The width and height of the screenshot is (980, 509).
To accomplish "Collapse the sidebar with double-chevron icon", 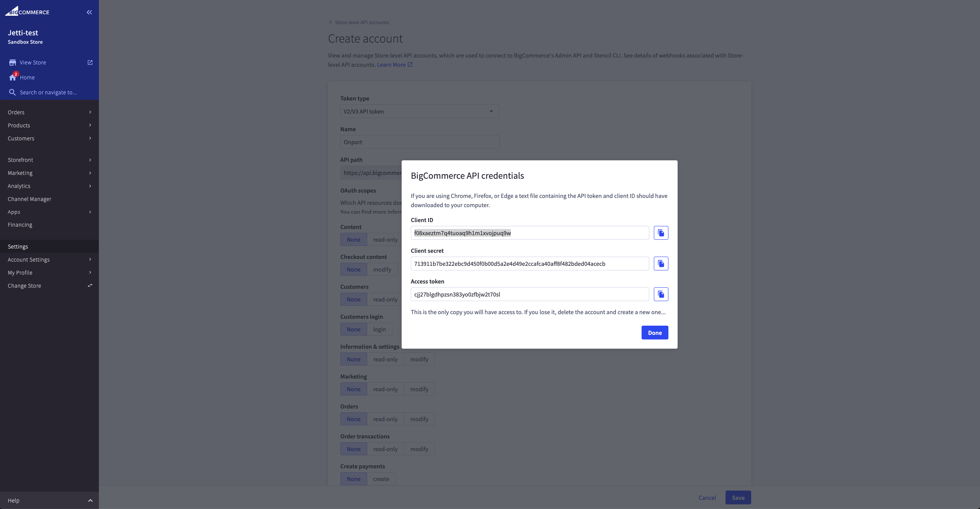I will click(89, 12).
